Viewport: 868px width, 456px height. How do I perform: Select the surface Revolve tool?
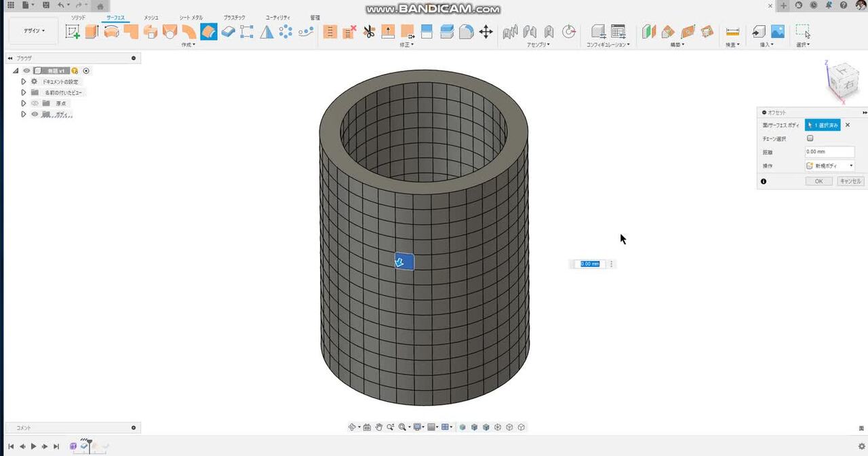pyautogui.click(x=111, y=31)
